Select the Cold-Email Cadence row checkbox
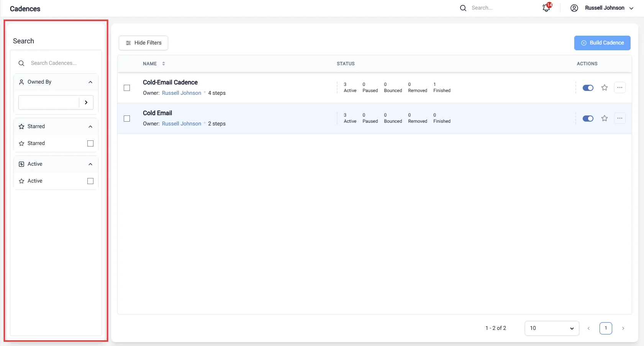Viewport: 644px width, 346px height. pos(127,88)
